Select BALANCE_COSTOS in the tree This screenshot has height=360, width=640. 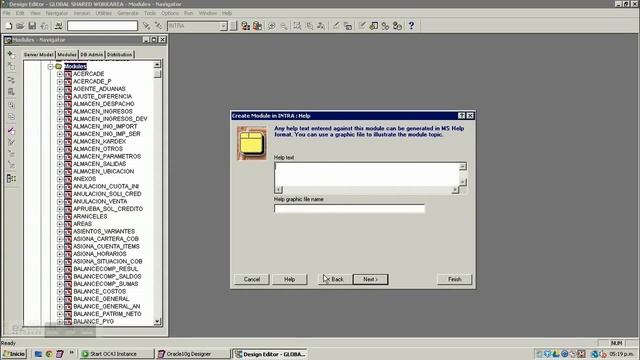pos(100,291)
